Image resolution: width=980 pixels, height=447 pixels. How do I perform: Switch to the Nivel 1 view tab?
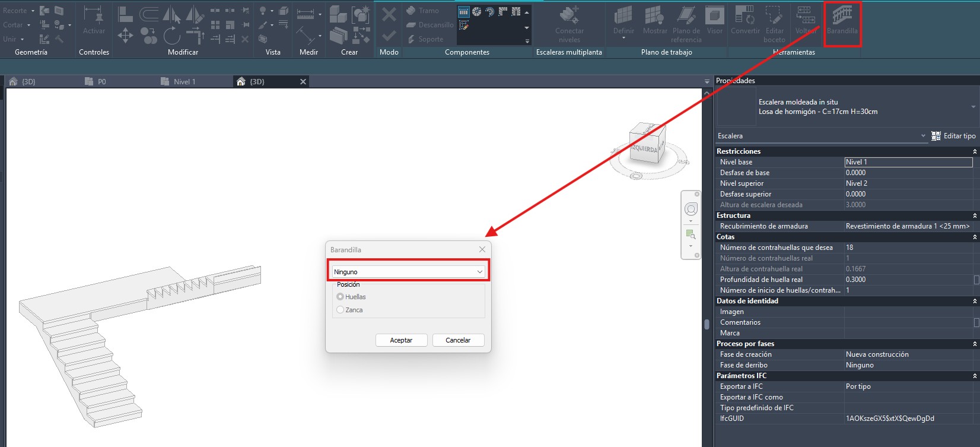(x=184, y=82)
